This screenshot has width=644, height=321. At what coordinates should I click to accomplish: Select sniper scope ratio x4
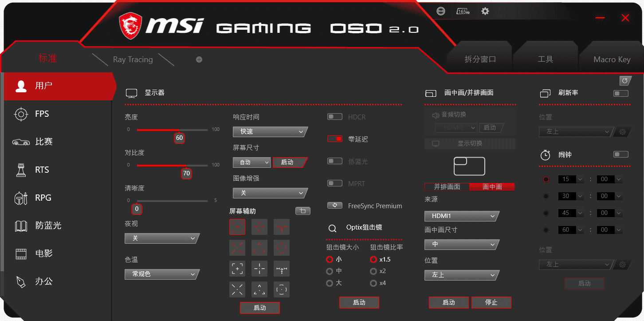[373, 283]
